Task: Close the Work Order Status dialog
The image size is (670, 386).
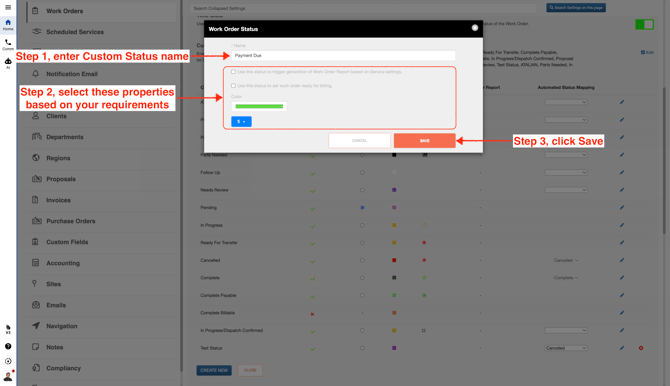Action: (475, 28)
